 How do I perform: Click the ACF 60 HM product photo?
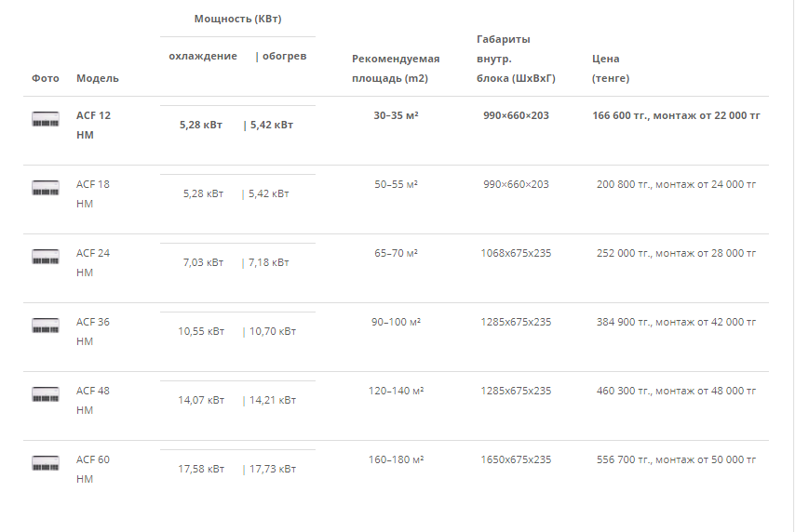(46, 463)
